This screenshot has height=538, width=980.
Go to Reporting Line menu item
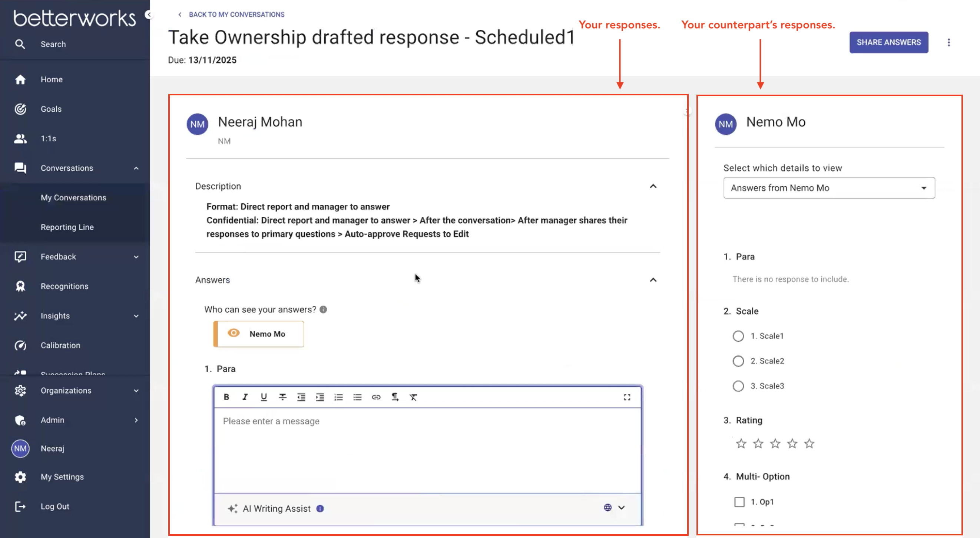click(67, 227)
